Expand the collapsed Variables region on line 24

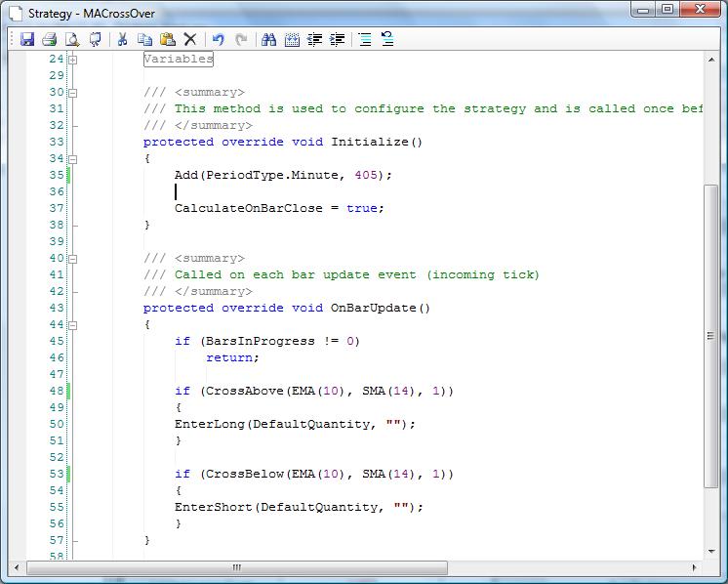pos(73,60)
